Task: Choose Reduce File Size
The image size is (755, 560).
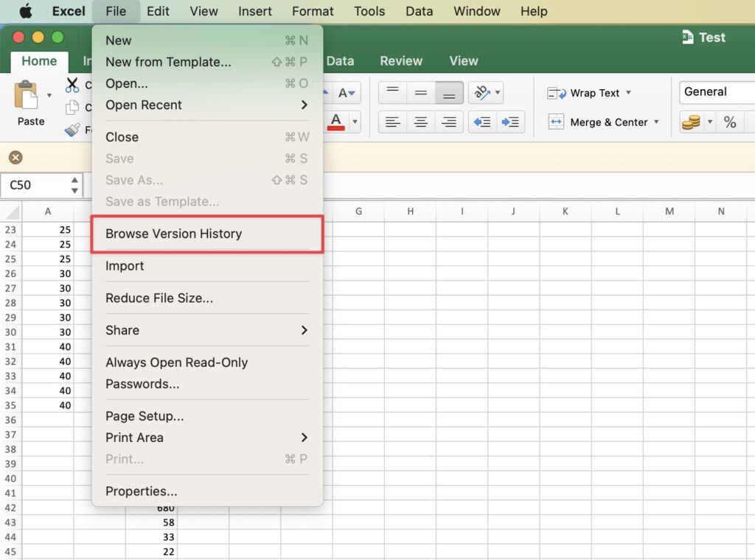Action: [x=158, y=299]
